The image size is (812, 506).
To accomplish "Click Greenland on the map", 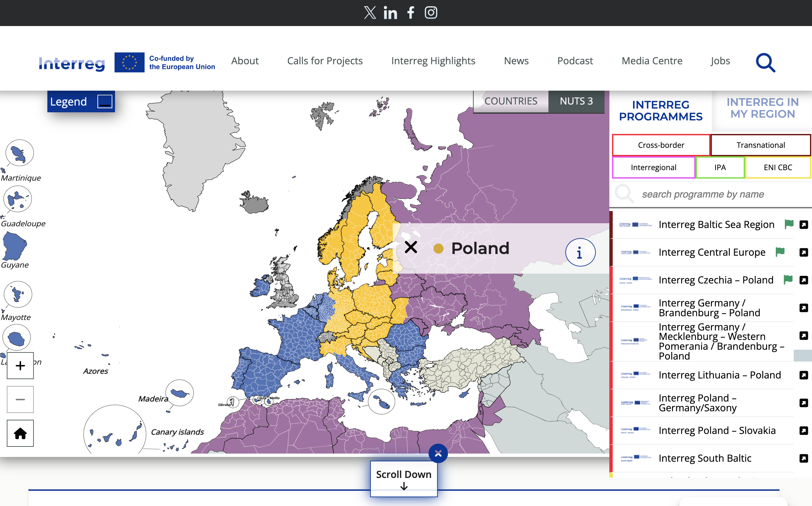I will (x=196, y=149).
